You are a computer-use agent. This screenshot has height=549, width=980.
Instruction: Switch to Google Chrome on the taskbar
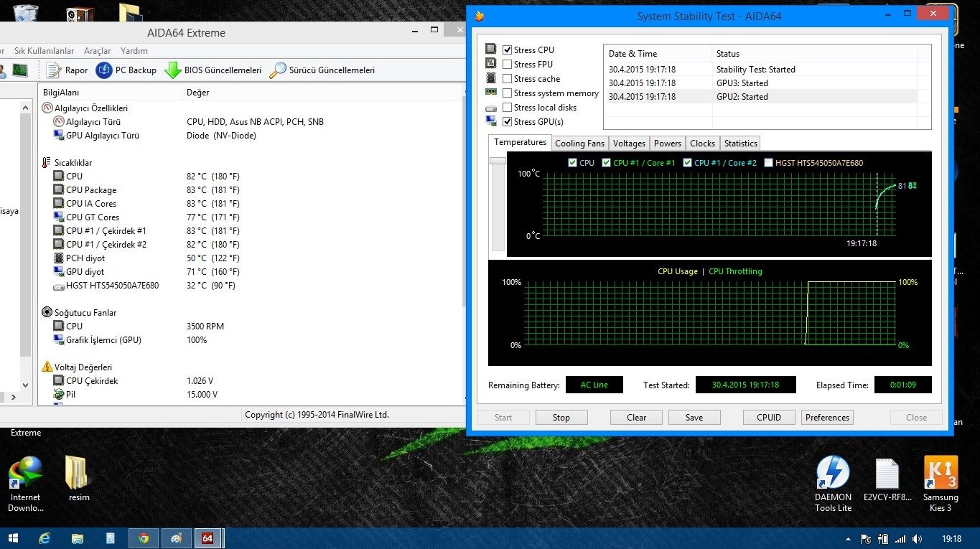point(144,538)
